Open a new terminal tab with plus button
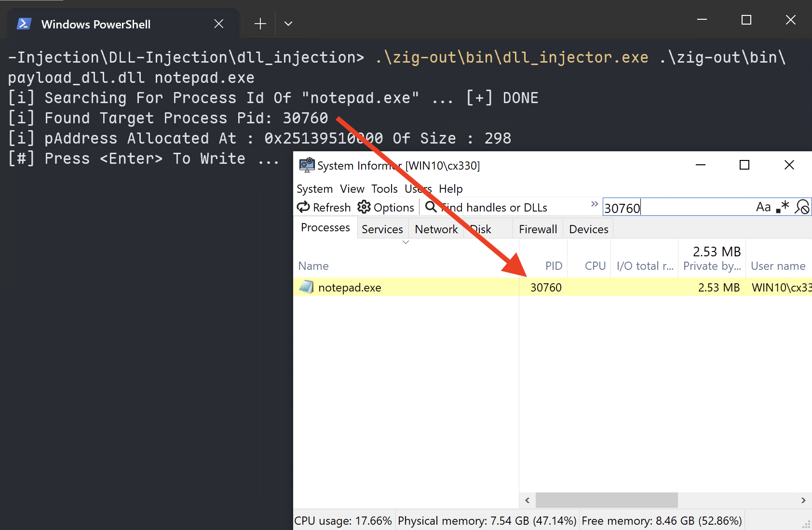 260,24
